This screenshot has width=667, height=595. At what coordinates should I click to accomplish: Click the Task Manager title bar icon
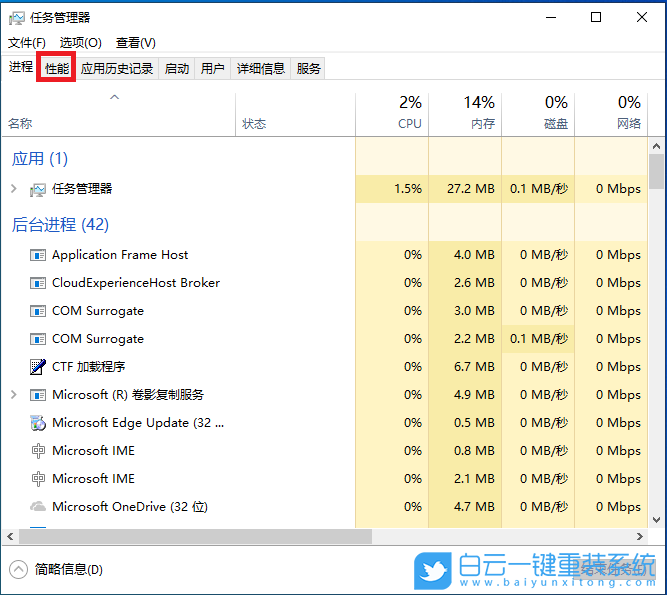(17, 18)
